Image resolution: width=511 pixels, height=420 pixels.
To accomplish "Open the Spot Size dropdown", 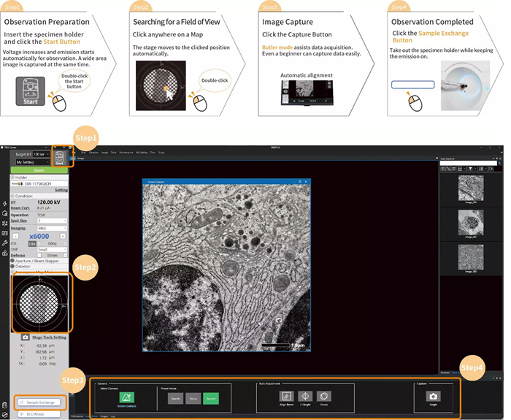I will coord(52,221).
